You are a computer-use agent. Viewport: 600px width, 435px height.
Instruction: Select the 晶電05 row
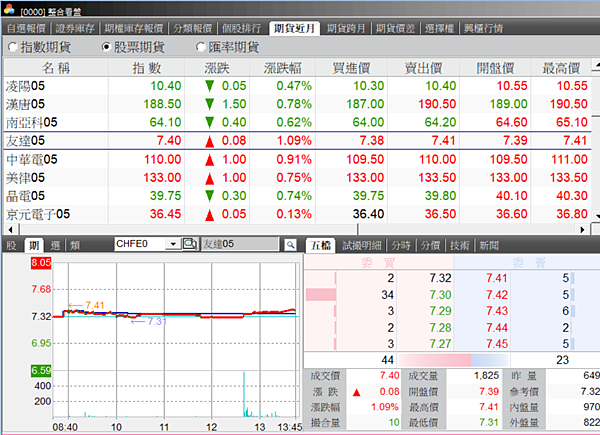pos(297,196)
